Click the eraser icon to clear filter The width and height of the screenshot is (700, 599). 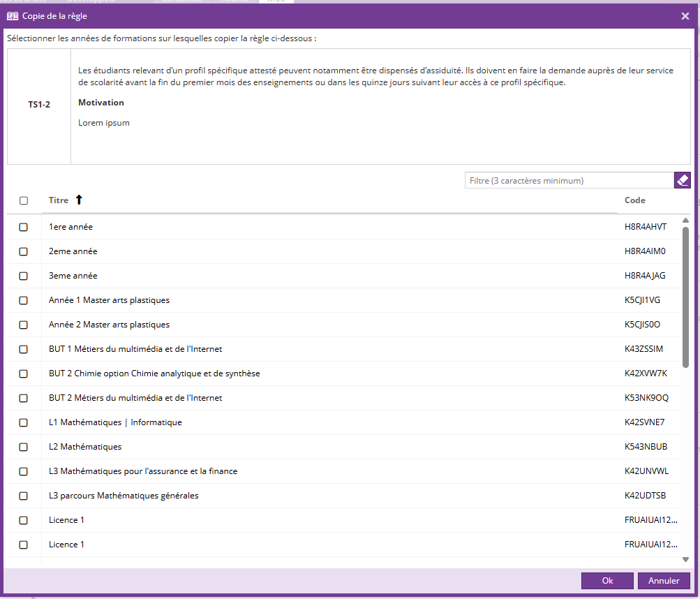[x=682, y=181]
